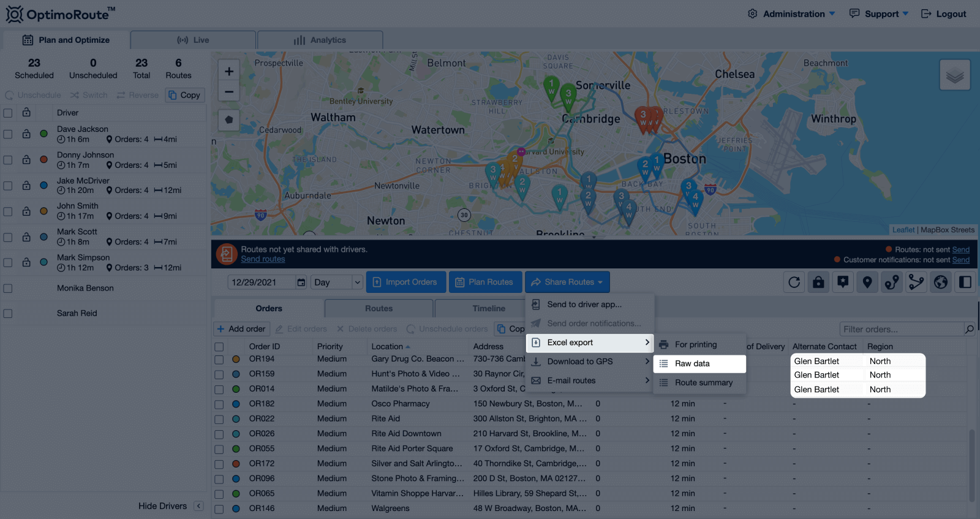
Task: Click the 12/29/2021 date field
Action: tap(262, 282)
